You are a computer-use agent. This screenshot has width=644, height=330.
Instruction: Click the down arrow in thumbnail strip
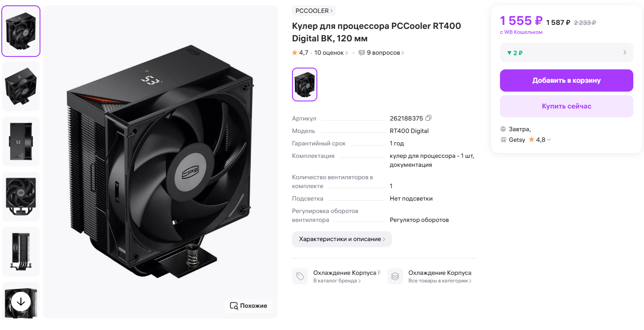tap(21, 302)
